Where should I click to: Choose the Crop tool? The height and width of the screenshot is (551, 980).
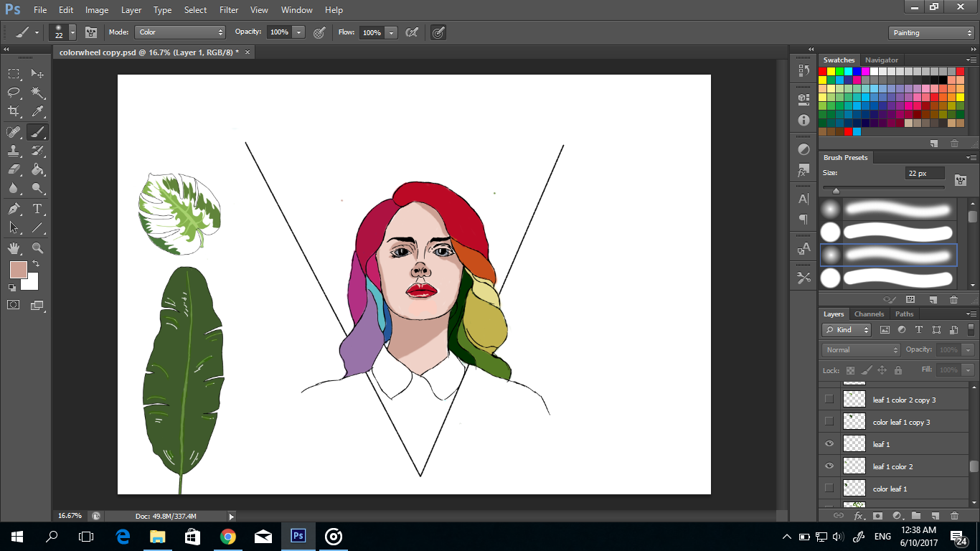[14, 111]
